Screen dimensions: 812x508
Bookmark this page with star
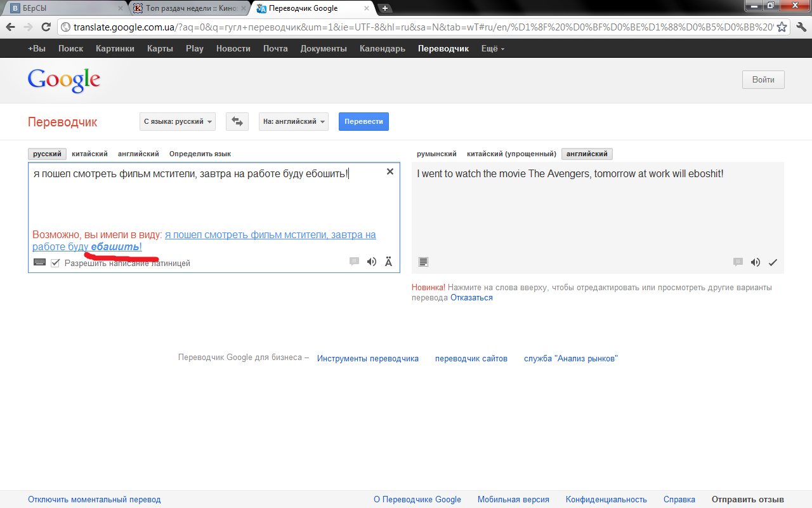point(782,27)
